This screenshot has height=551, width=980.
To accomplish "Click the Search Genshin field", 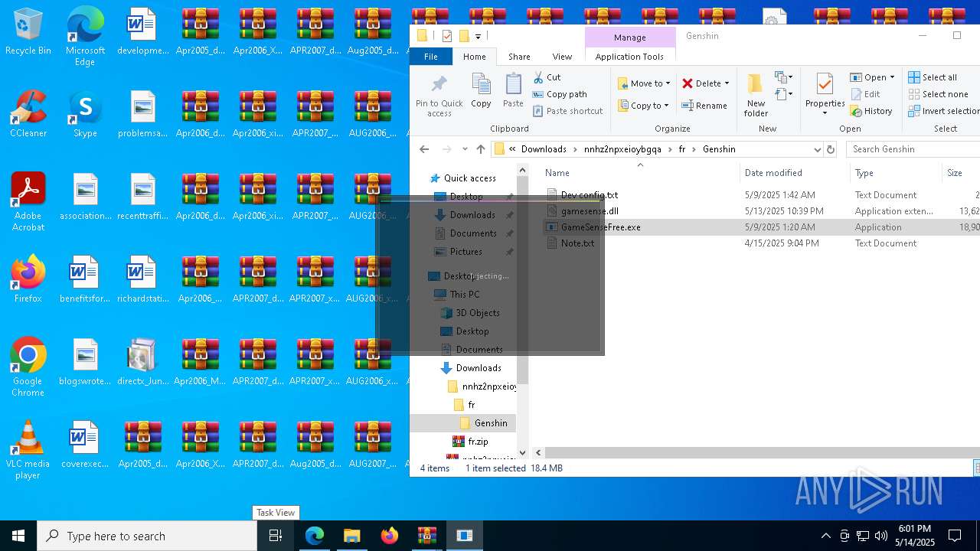I will 914,149.
